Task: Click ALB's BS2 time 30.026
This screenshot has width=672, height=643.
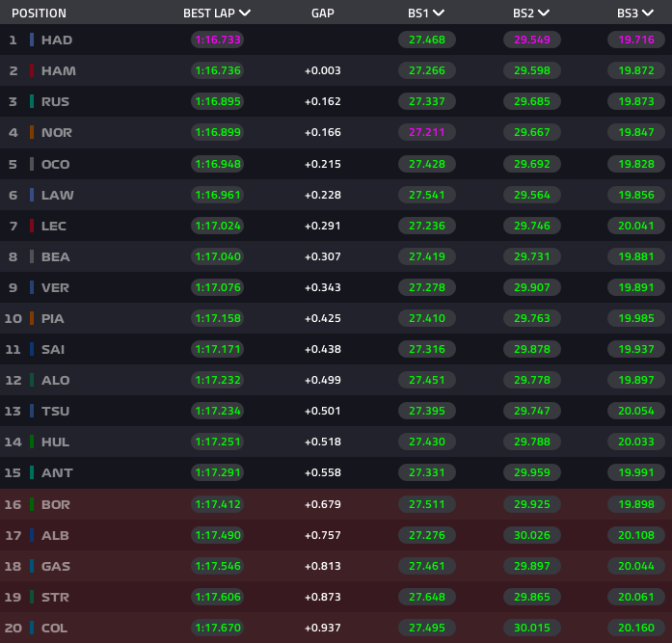Action: [x=531, y=535]
